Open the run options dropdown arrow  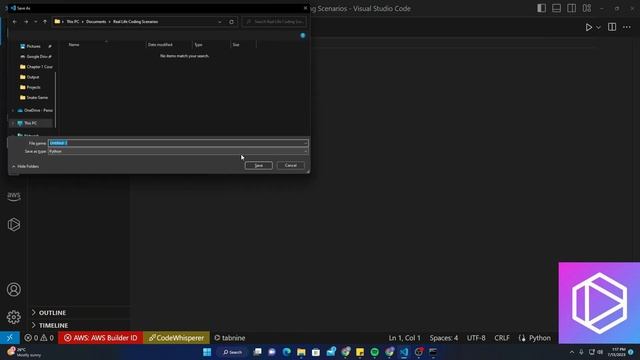point(598,27)
